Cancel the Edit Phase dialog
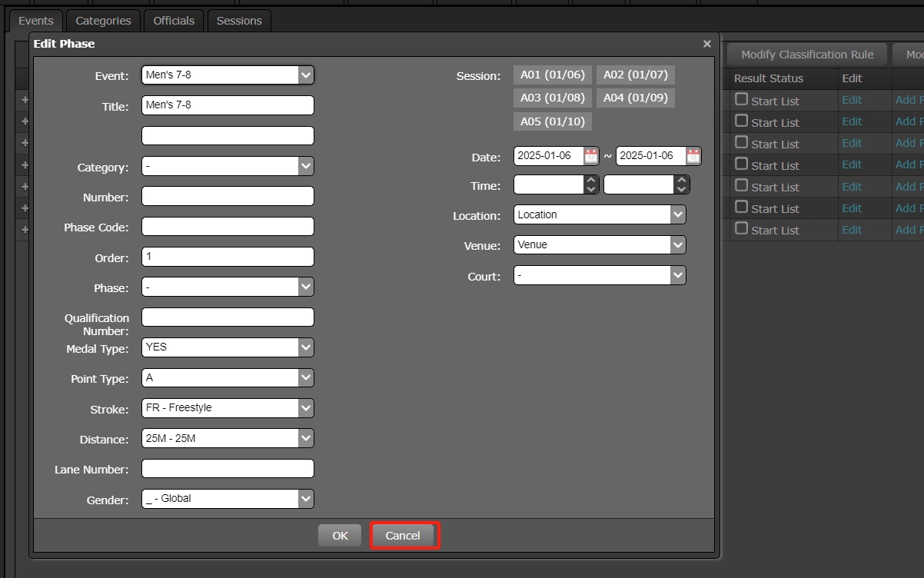Image resolution: width=924 pixels, height=578 pixels. click(x=404, y=535)
